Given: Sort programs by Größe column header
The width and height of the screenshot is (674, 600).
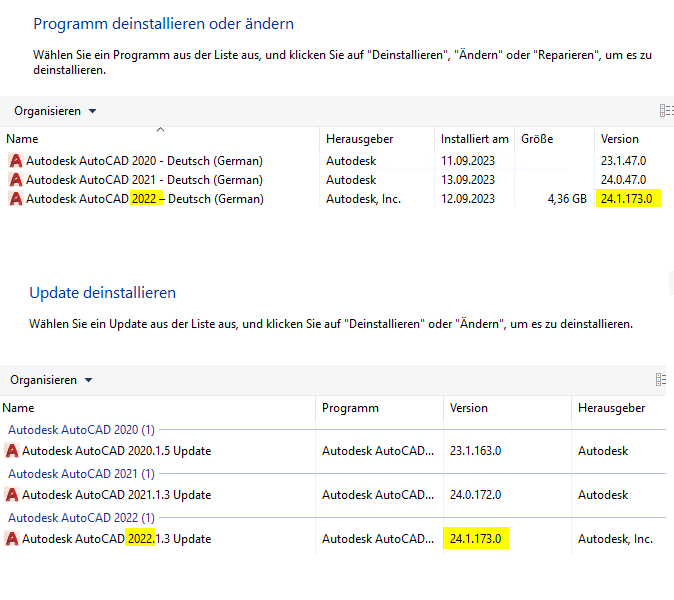Looking at the screenshot, I should coord(537,139).
